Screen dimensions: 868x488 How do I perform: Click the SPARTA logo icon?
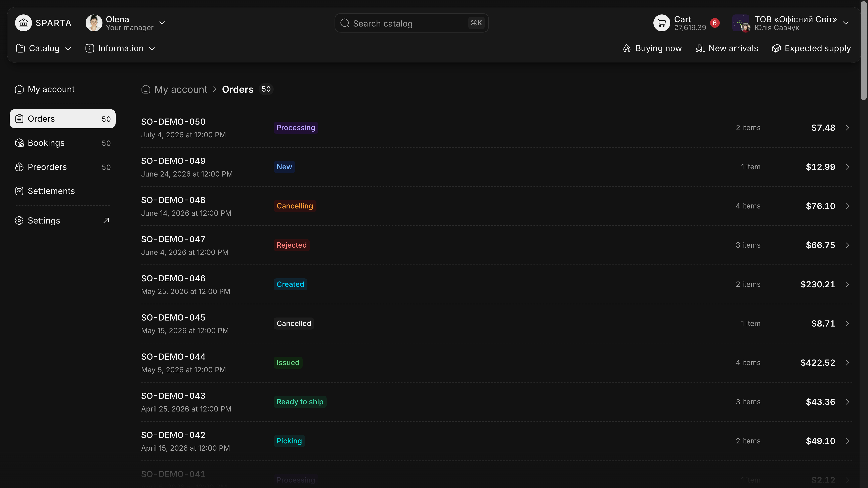click(23, 23)
